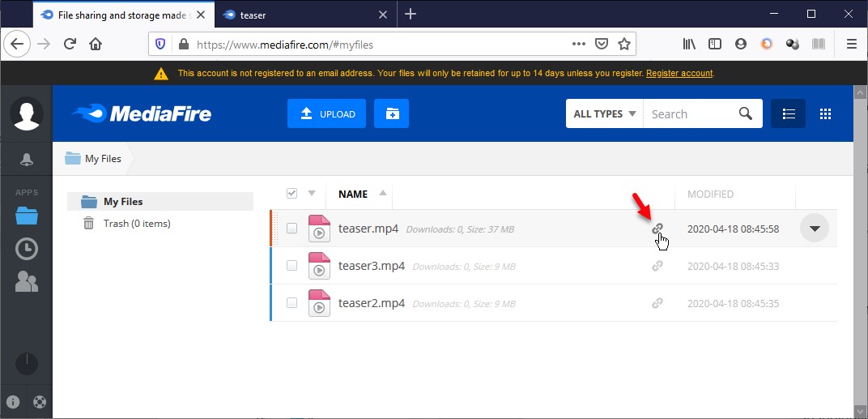Tick the checkbox beside teaser3.mp4
The image size is (868, 419).
(x=291, y=266)
